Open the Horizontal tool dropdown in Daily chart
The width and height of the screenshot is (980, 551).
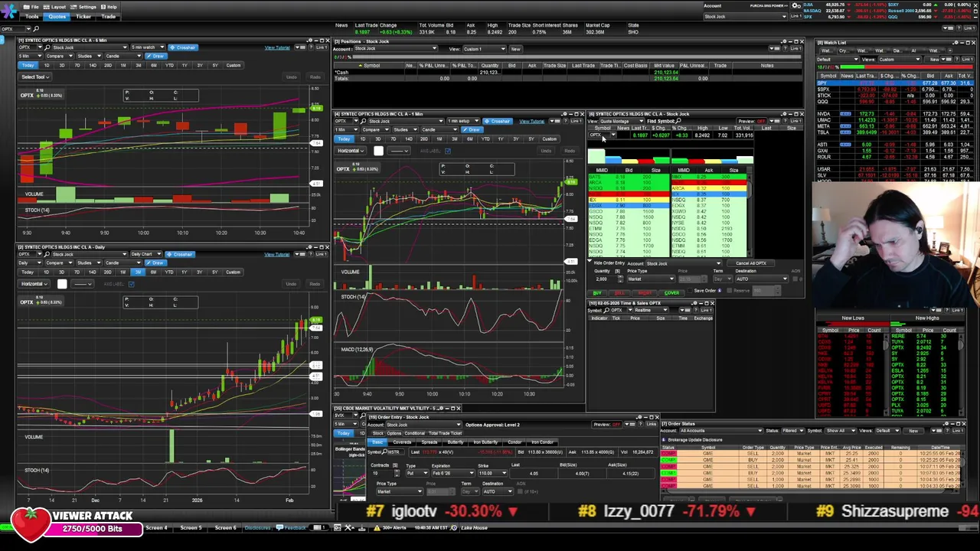pyautogui.click(x=34, y=284)
